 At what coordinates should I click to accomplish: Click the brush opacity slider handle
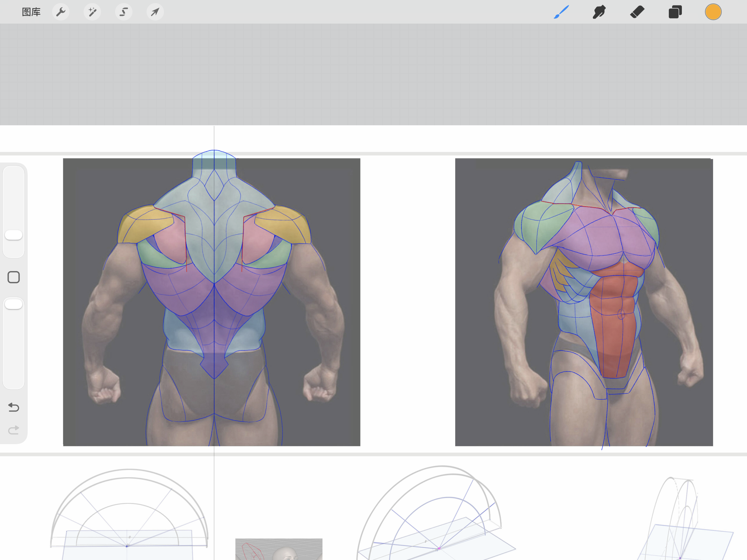pyautogui.click(x=14, y=304)
